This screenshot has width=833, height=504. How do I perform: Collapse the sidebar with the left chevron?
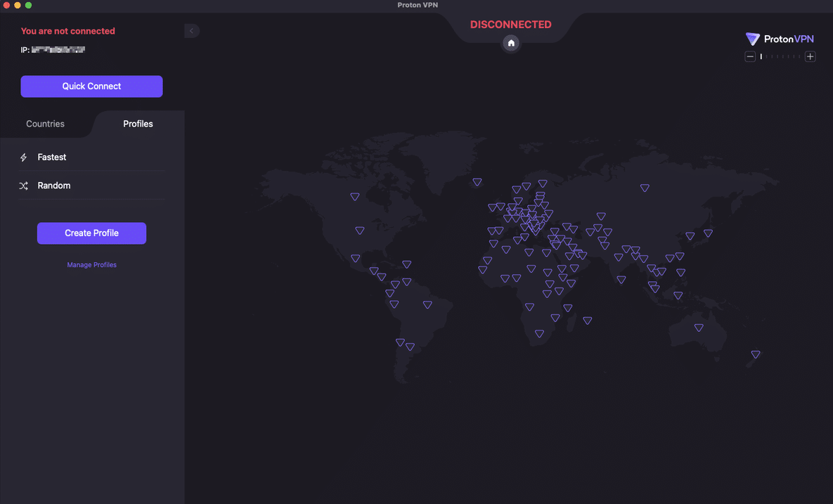click(191, 30)
